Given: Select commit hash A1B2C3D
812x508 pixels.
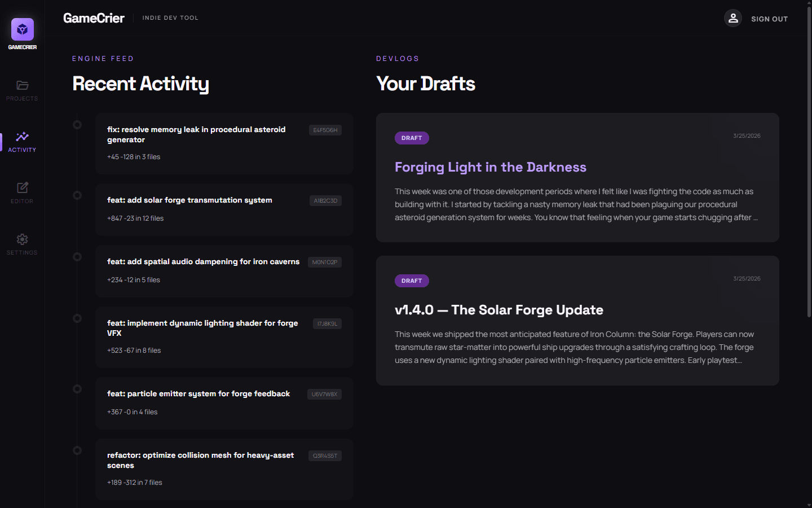Looking at the screenshot, I should (325, 200).
